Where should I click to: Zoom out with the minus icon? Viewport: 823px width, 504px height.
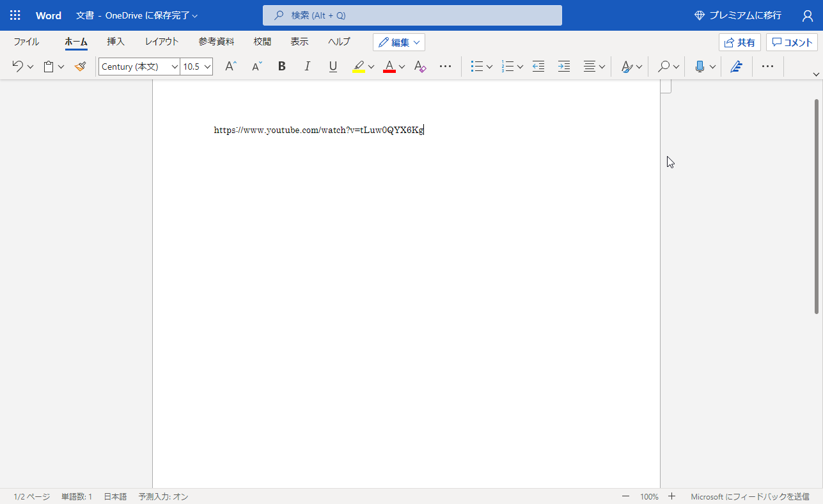tap(625, 496)
